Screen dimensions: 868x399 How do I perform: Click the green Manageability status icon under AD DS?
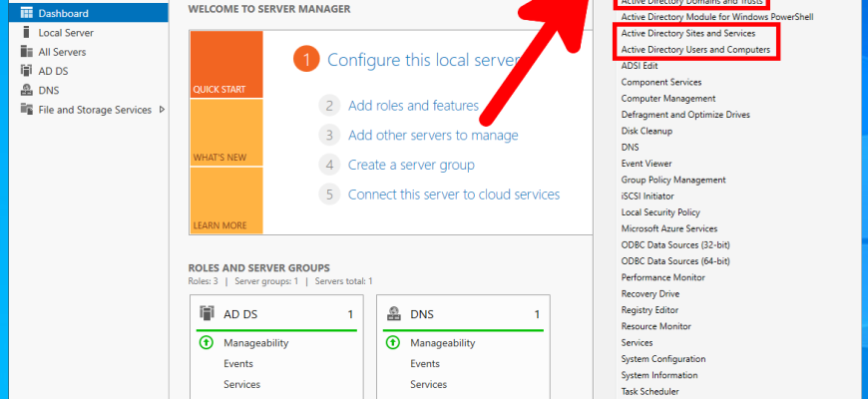[x=206, y=343]
